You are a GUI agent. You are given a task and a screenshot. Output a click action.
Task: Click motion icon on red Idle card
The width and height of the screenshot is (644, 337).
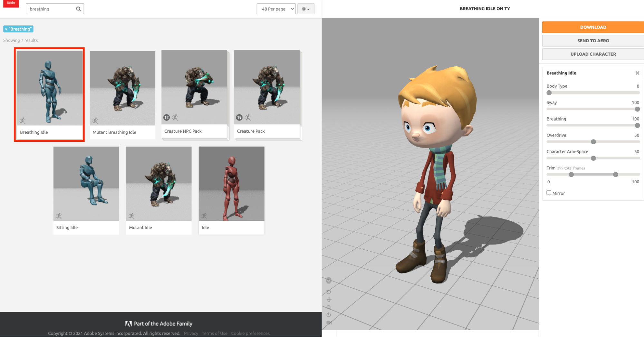pos(204,216)
